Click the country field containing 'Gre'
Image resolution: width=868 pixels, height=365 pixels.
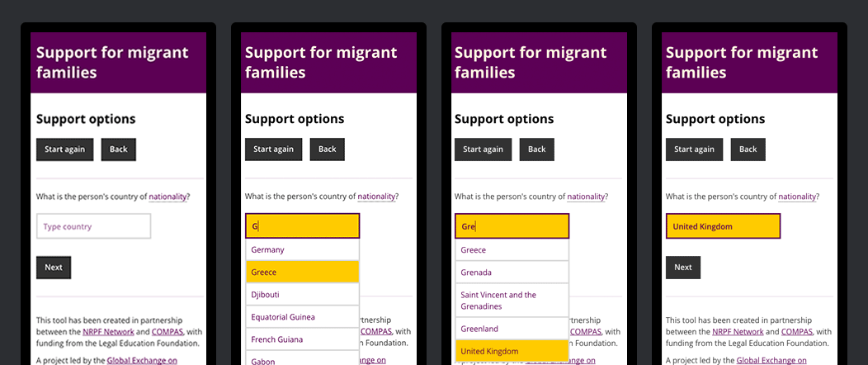point(512,226)
